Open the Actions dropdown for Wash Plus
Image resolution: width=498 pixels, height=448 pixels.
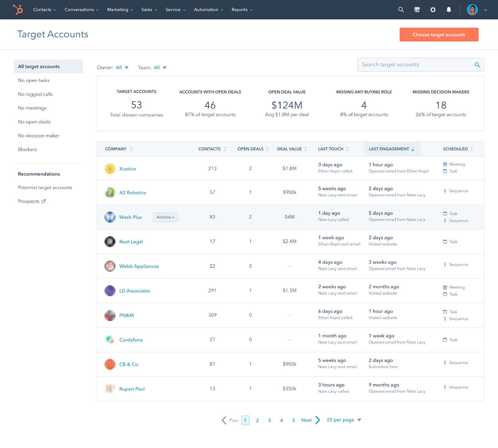tap(165, 217)
